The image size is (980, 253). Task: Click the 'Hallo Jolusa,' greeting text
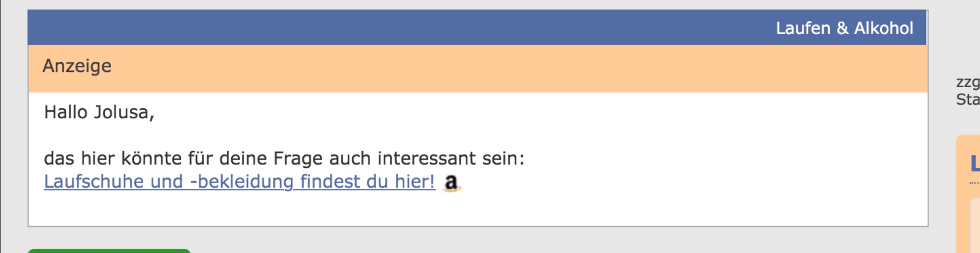99,112
